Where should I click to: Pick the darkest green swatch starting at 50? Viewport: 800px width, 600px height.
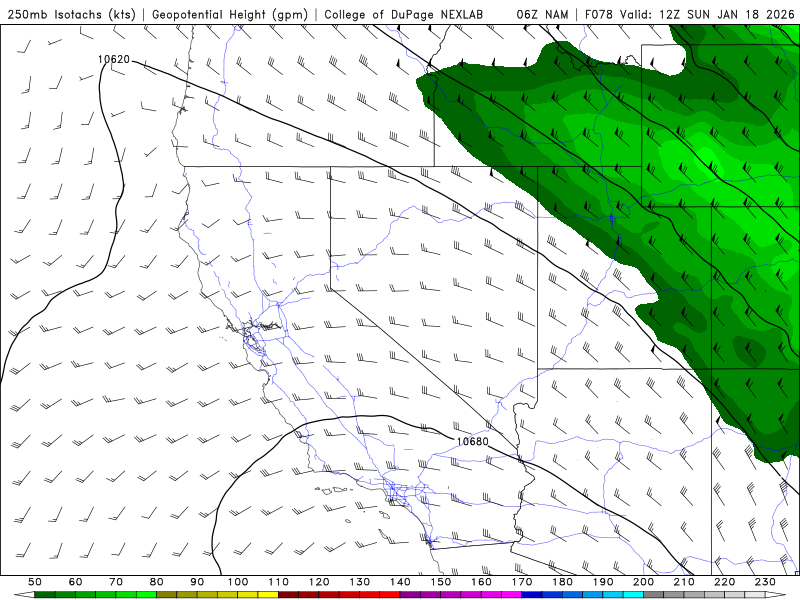[44, 595]
